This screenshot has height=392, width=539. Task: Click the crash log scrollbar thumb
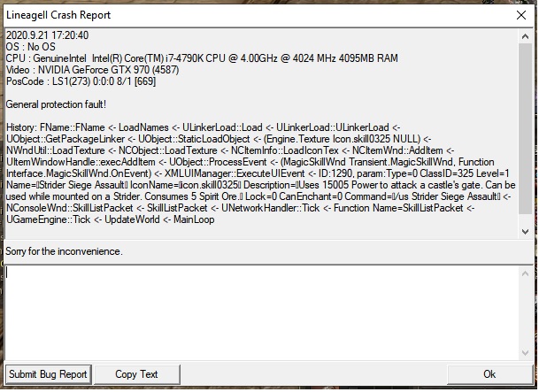point(526,124)
